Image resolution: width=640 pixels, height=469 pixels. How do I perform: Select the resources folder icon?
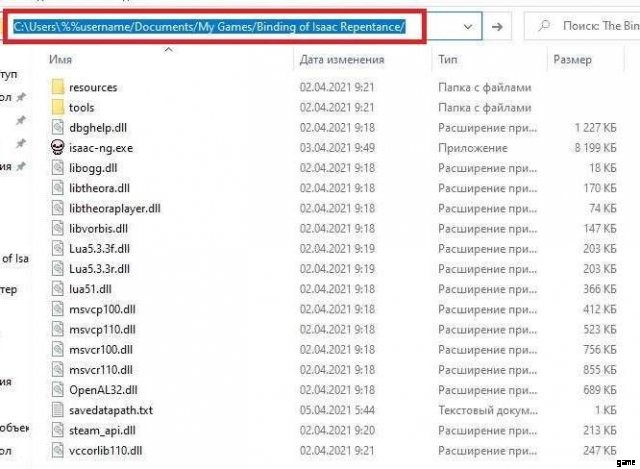coord(57,87)
